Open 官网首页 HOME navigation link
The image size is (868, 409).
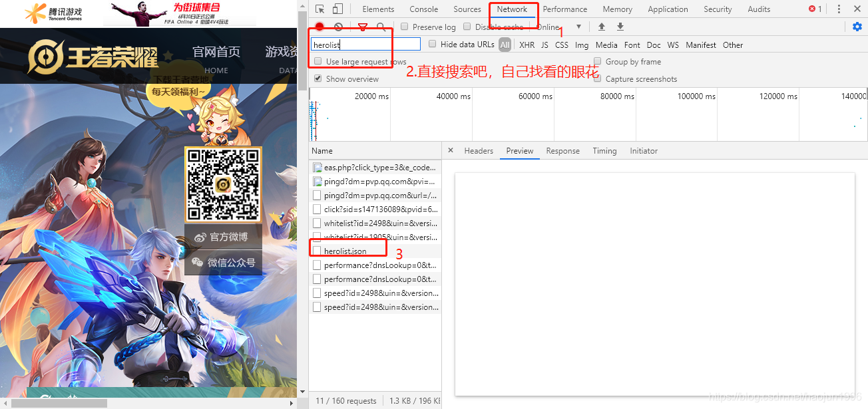(x=216, y=59)
